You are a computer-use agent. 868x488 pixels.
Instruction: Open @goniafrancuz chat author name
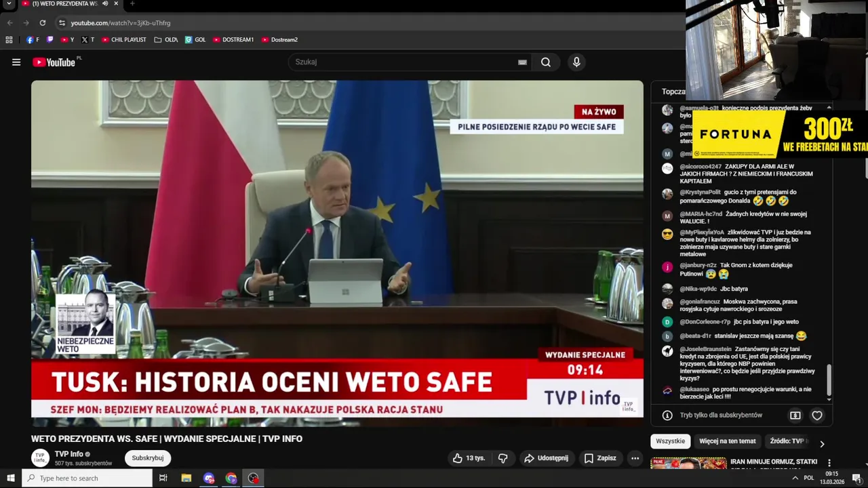700,302
